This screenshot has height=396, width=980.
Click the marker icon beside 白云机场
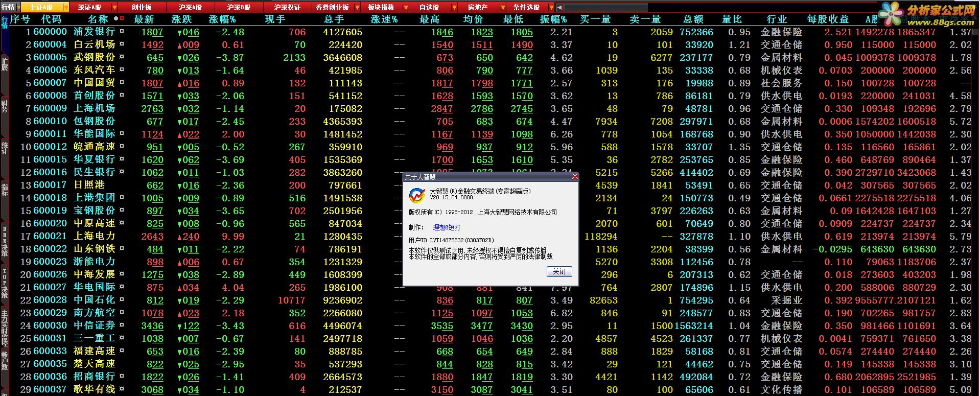click(122, 44)
